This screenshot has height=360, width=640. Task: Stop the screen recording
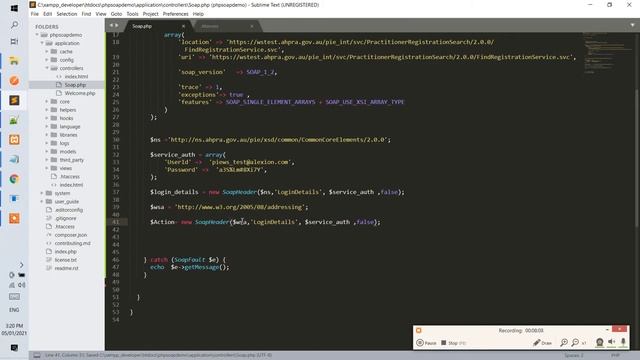point(453,343)
